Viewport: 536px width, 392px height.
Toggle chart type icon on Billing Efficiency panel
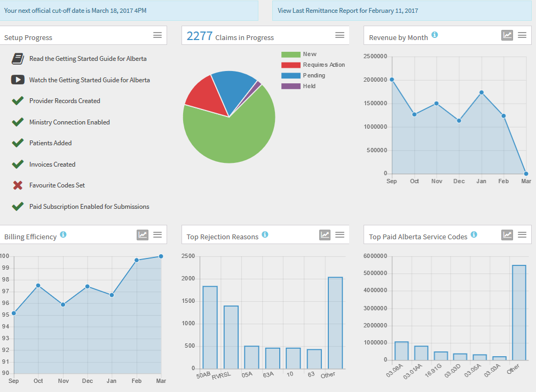[x=143, y=234]
